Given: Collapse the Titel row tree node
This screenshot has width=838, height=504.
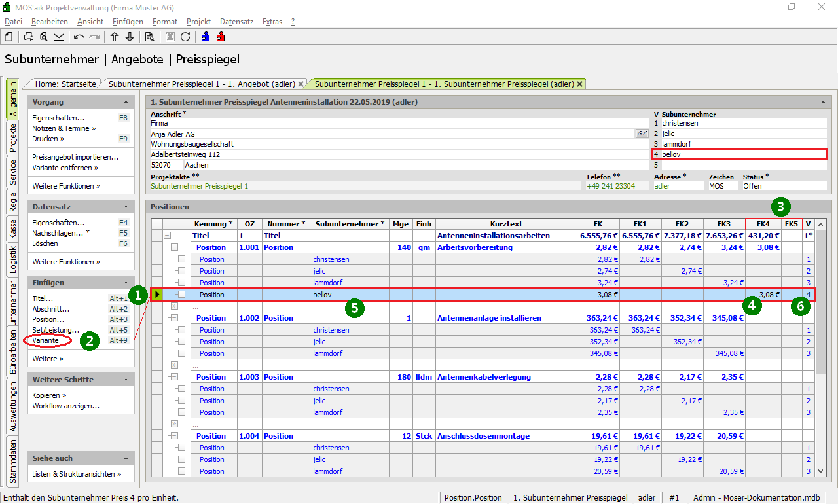Looking at the screenshot, I should click(167, 236).
